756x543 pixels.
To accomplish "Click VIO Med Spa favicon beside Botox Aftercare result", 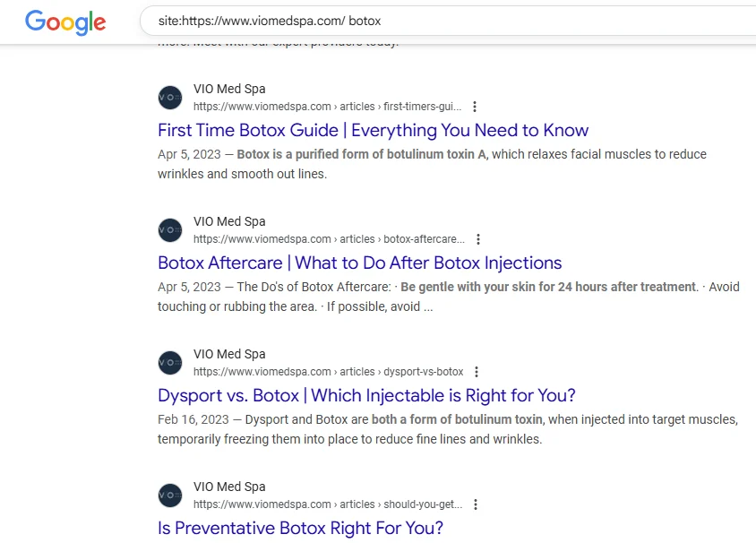I will click(x=170, y=230).
